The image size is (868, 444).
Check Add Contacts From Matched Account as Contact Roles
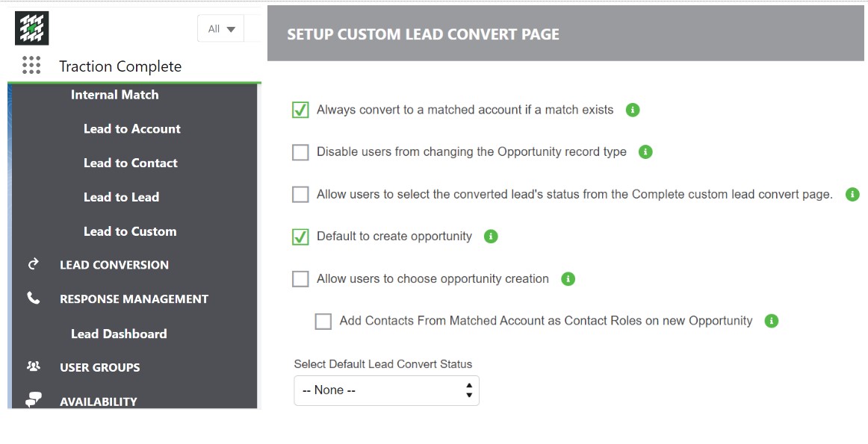coord(323,322)
